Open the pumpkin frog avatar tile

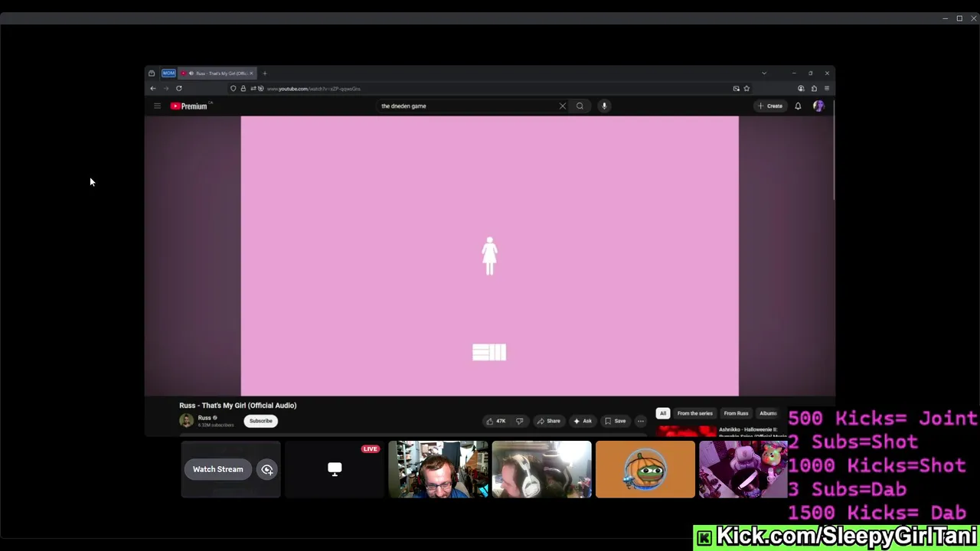(x=645, y=469)
